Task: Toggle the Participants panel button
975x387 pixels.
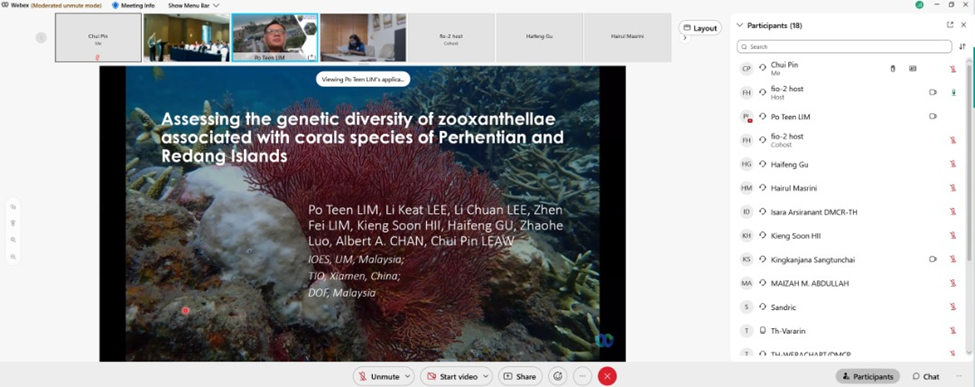Action: (x=869, y=376)
